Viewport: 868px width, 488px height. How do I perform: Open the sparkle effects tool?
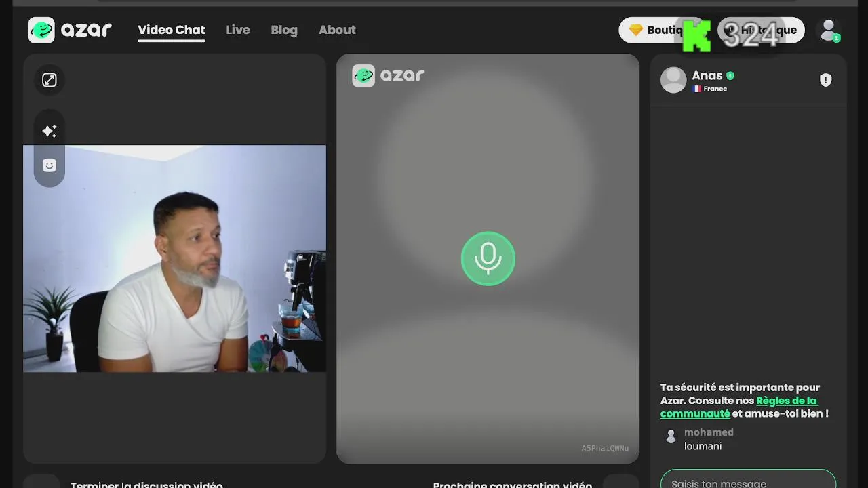tap(50, 131)
